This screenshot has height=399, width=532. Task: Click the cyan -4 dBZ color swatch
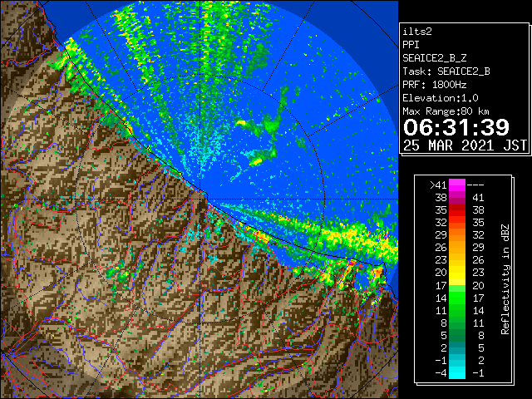457,373
